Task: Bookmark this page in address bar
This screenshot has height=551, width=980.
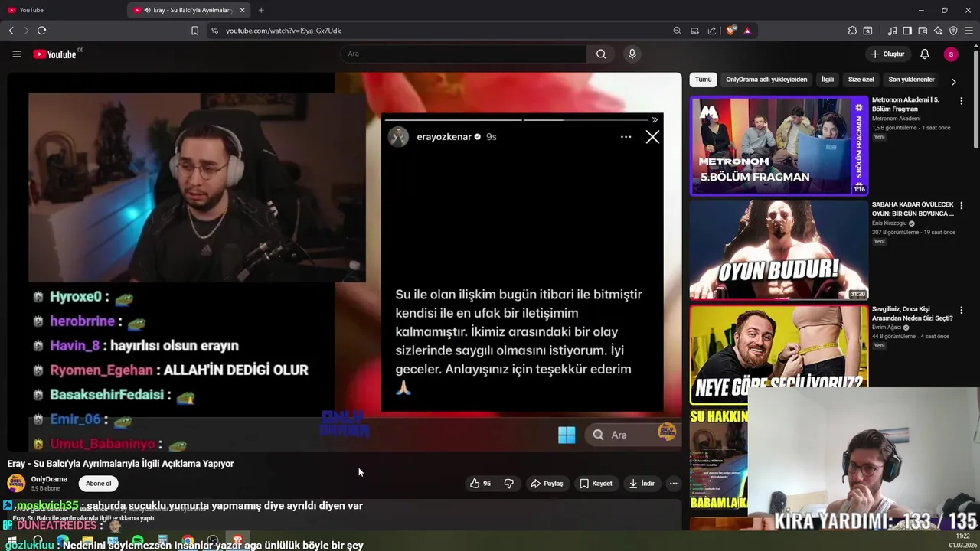Action: pyautogui.click(x=194, y=31)
